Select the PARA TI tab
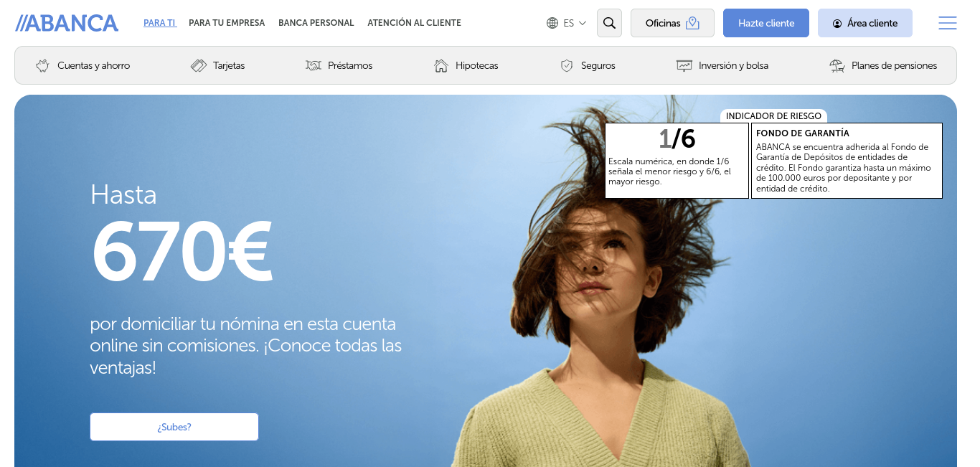The width and height of the screenshot is (980, 467). tap(160, 23)
